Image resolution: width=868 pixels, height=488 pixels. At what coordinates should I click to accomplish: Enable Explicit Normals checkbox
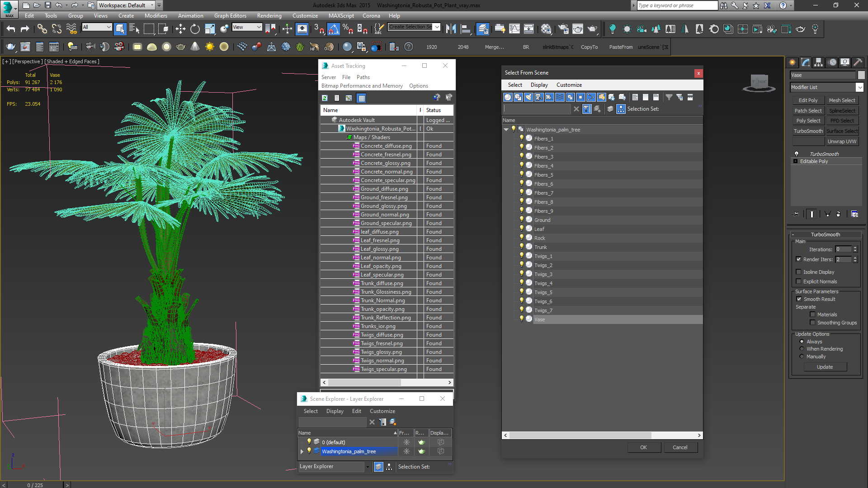coord(798,282)
